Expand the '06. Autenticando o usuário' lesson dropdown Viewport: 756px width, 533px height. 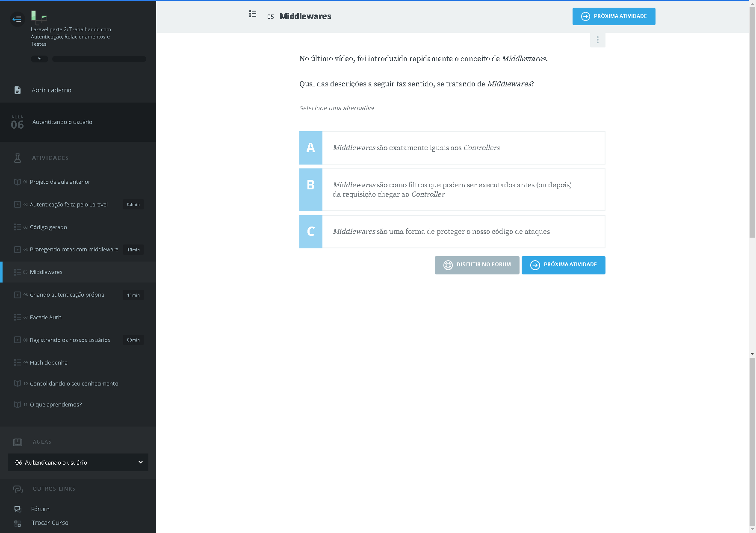click(x=78, y=462)
